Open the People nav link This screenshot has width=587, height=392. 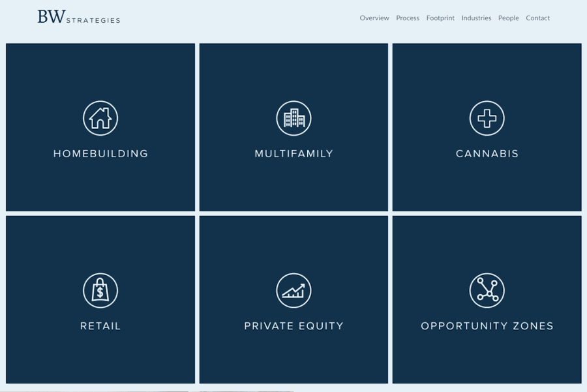pyautogui.click(x=508, y=18)
